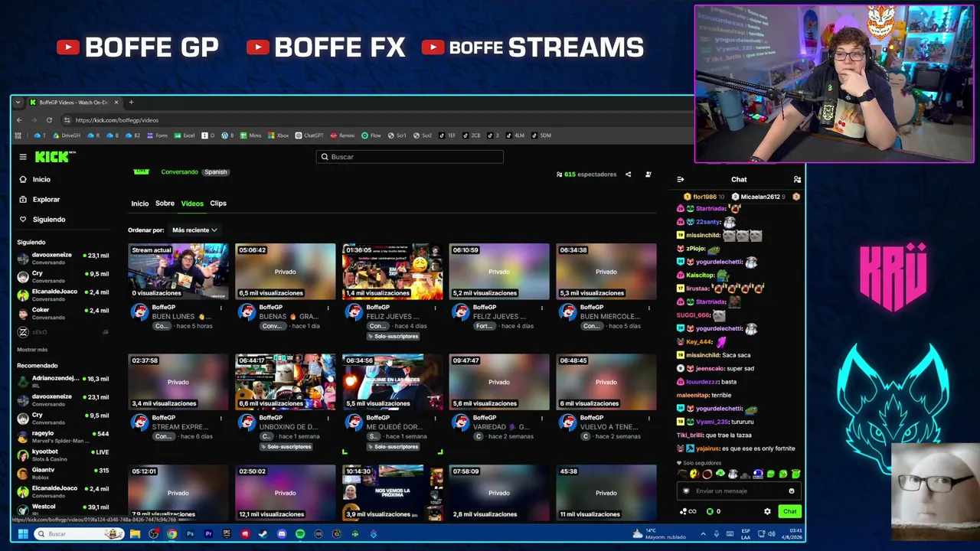Image resolution: width=980 pixels, height=551 pixels.
Task: Focus the Kick Buscar search field
Action: 410,157
